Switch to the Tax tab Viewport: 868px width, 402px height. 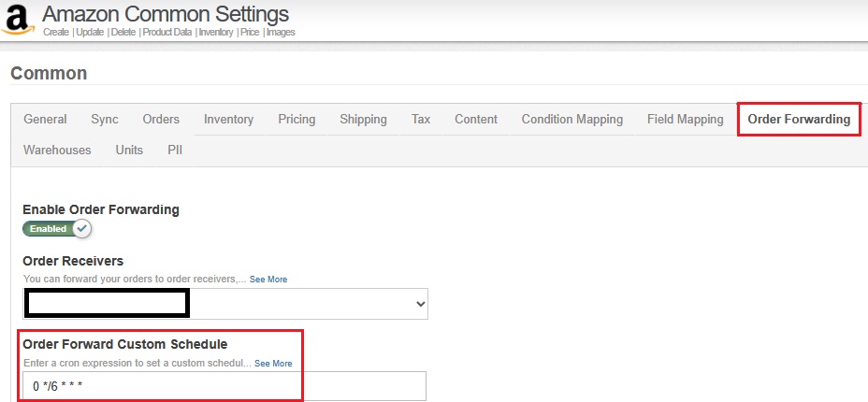421,120
